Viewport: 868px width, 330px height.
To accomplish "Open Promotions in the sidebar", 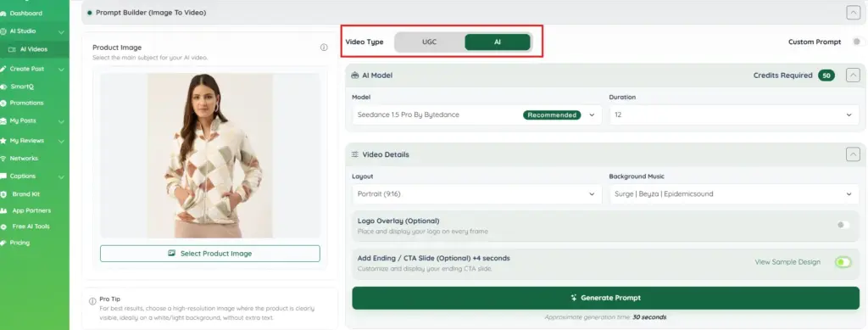I will [26, 103].
